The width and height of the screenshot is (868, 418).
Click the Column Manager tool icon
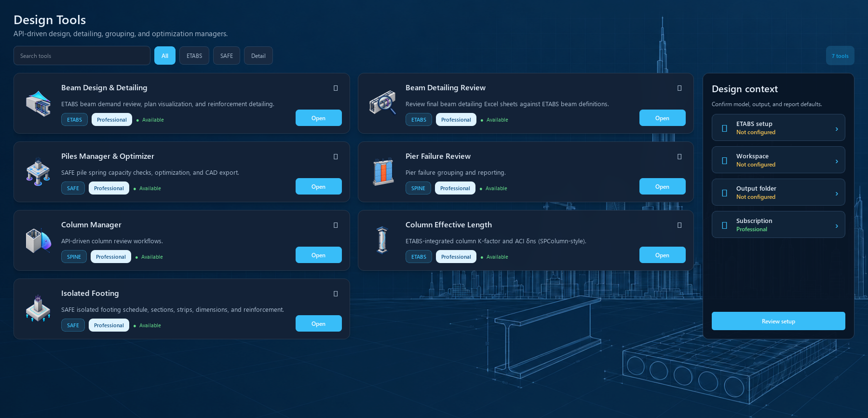coord(39,240)
